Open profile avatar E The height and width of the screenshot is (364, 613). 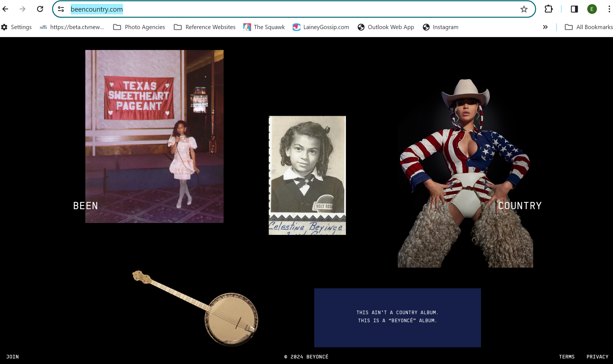coord(592,9)
